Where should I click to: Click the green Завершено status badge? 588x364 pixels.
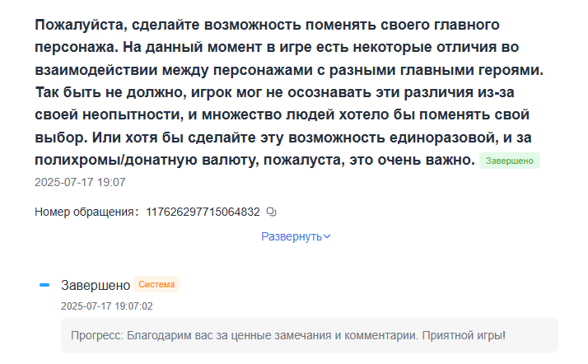509,161
